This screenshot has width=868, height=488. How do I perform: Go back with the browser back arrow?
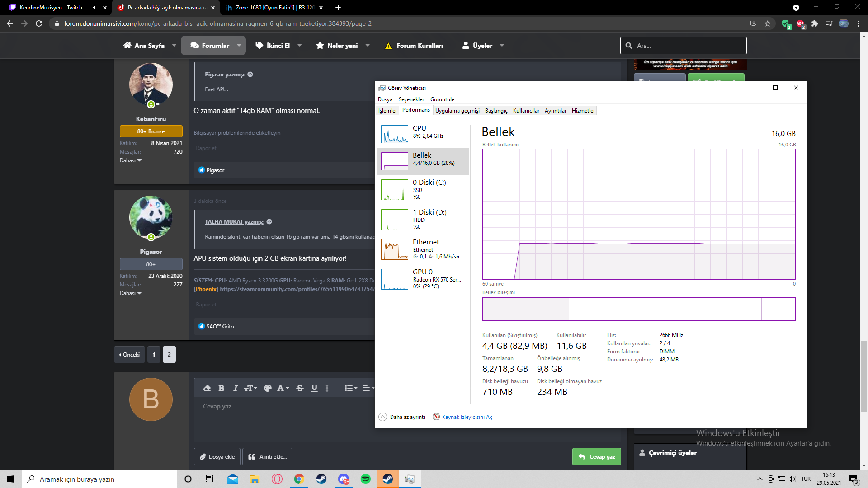coord(10,23)
